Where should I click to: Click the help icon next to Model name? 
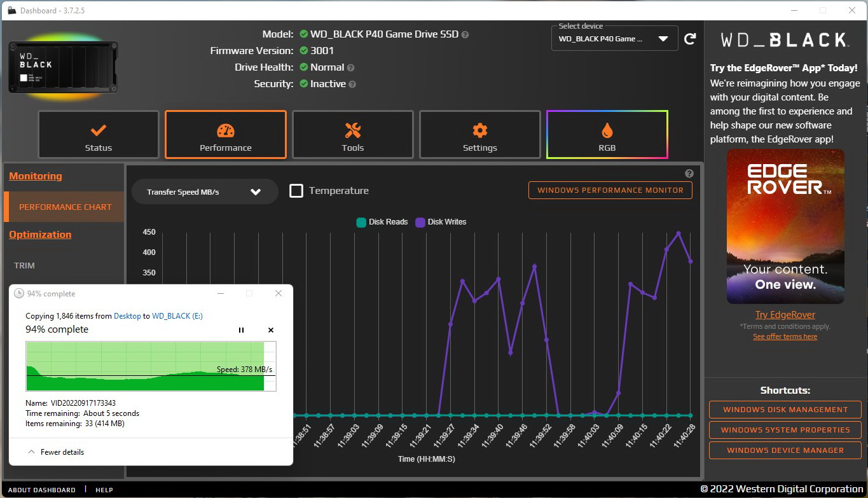(x=465, y=34)
